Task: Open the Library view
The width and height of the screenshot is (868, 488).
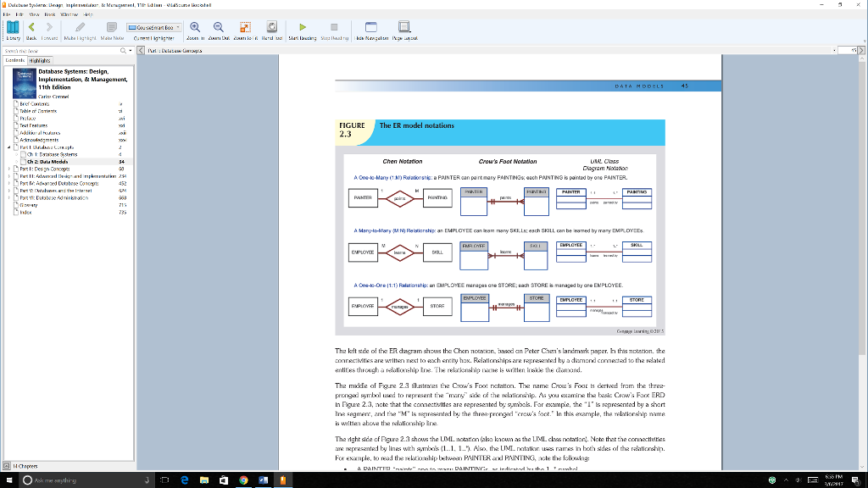Action: coord(12,29)
